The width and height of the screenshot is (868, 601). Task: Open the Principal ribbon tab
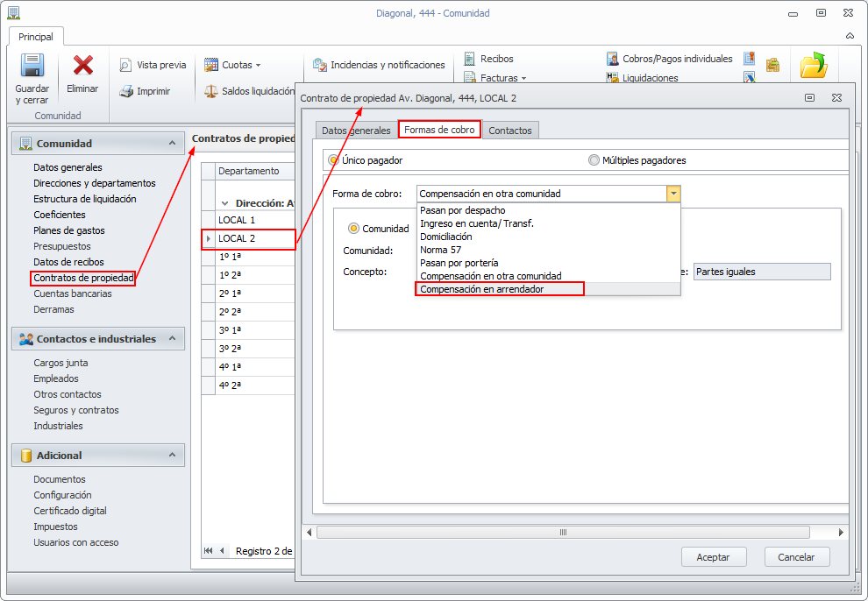click(36, 37)
